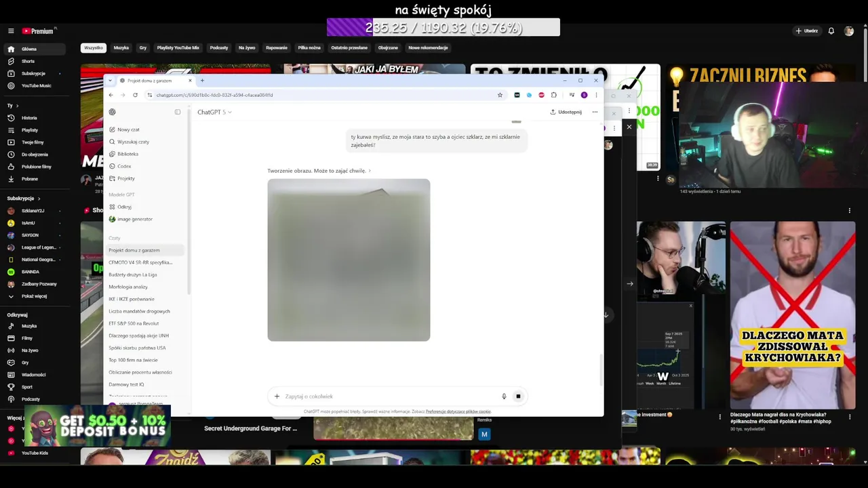Open the image generator GPT
Viewport: 868px width, 488px height.
point(135,219)
